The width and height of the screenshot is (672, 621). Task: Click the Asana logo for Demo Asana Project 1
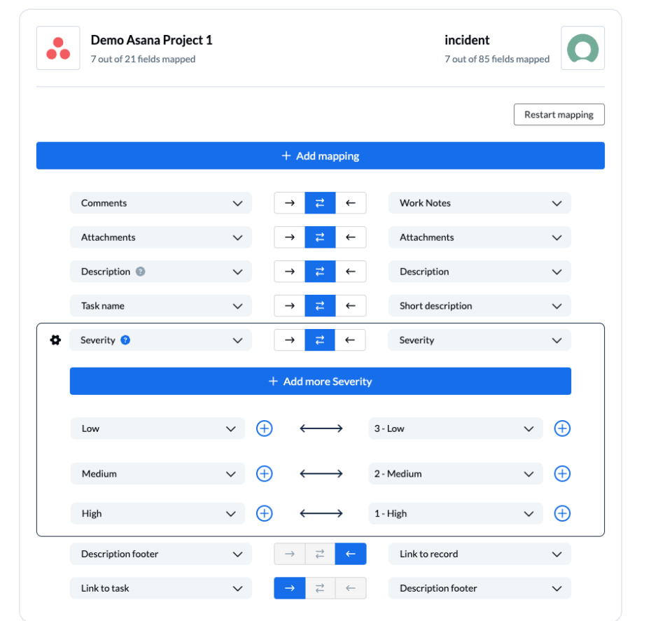pyautogui.click(x=58, y=48)
